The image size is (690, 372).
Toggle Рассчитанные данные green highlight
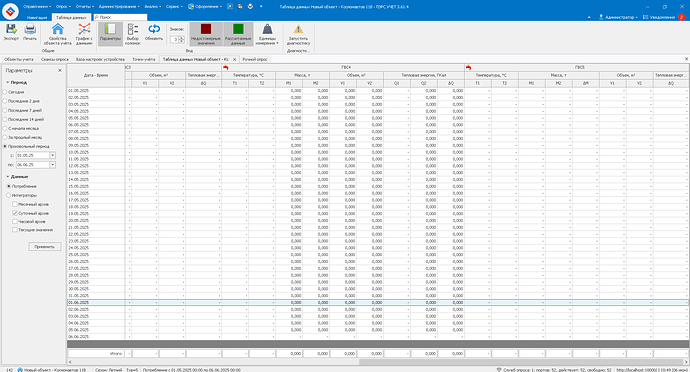tap(238, 34)
